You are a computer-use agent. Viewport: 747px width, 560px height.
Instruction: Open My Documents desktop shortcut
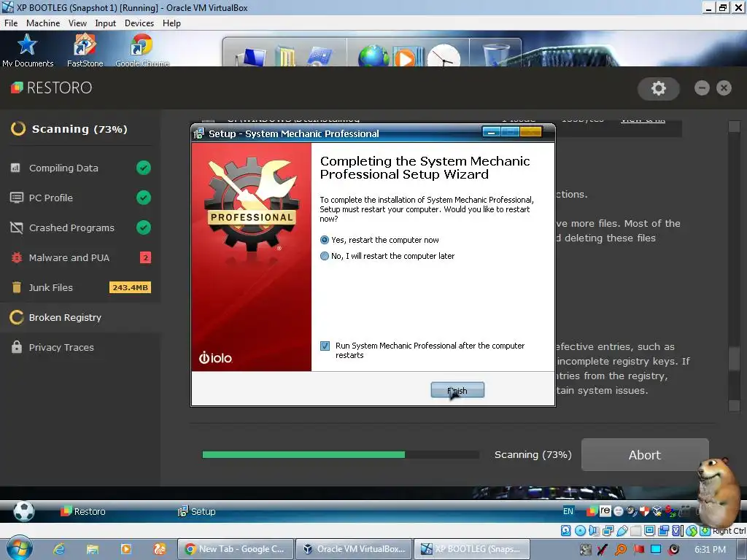[28, 50]
